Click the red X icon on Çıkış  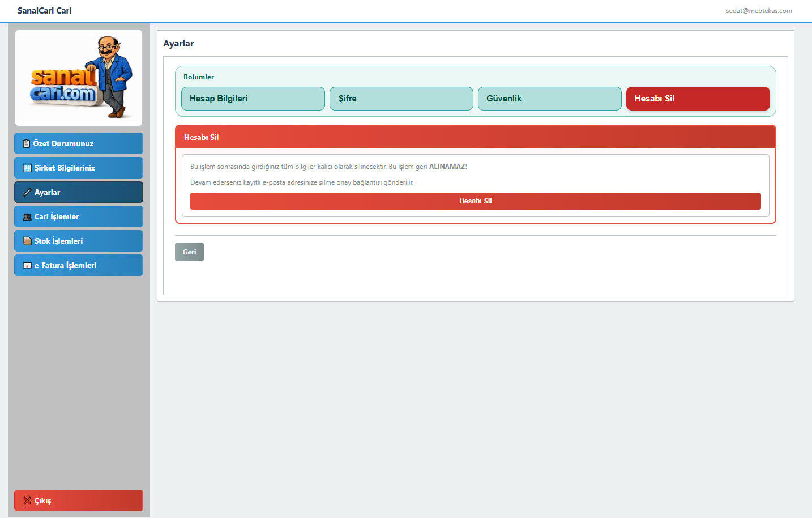27,500
